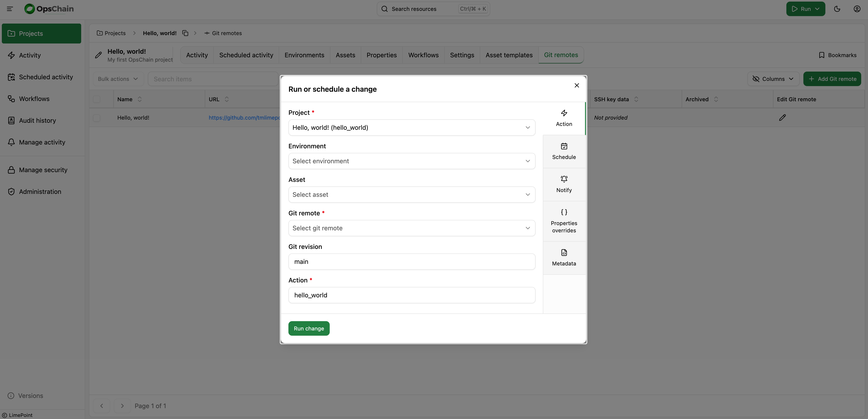This screenshot has height=419, width=868.
Task: Click 'Hello, world!' name cell in table
Action: coord(133,118)
